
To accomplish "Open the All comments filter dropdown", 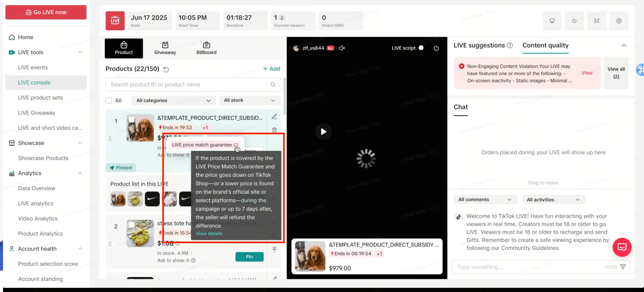I will coord(485,199).
